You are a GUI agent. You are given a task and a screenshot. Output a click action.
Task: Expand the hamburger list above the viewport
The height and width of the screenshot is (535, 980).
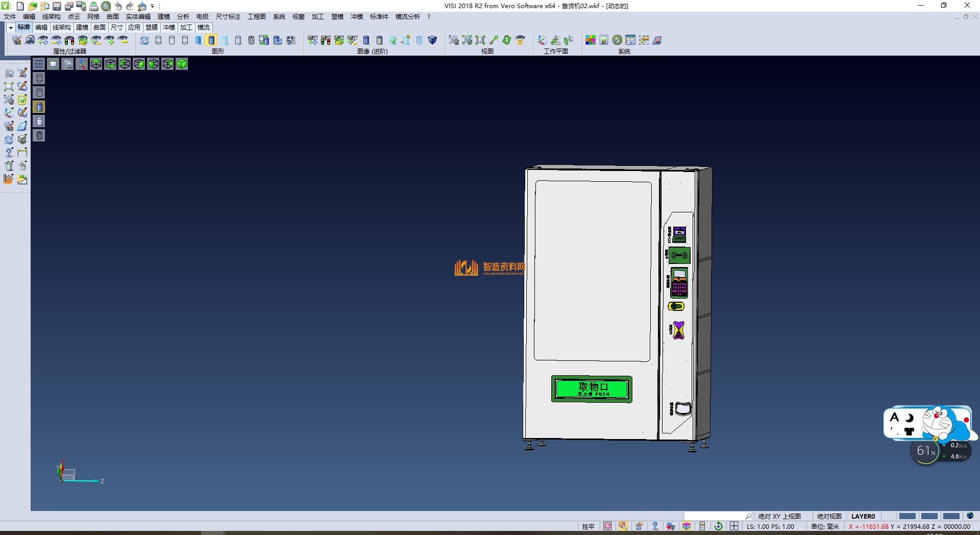(x=39, y=64)
